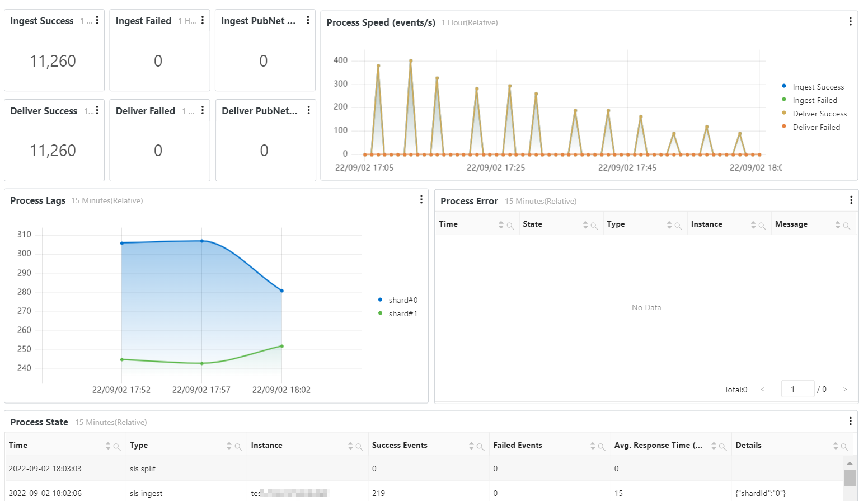This screenshot has height=501, width=868.
Task: Open the Process Error table options menu
Action: coord(851,200)
